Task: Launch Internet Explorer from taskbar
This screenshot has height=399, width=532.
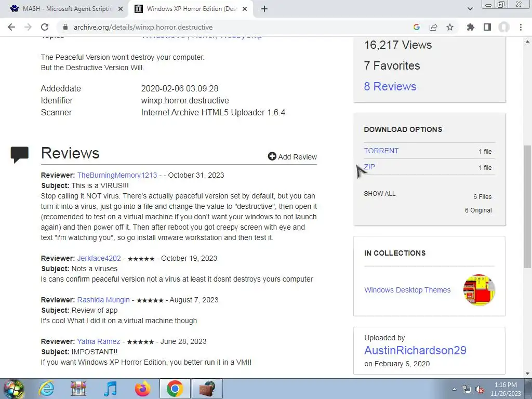Action: coord(46,389)
